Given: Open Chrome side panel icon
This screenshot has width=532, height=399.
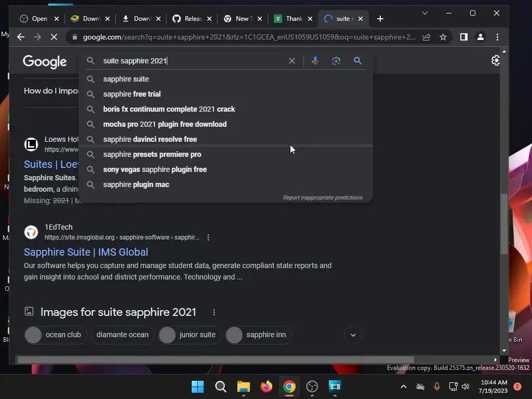Looking at the screenshot, I should pyautogui.click(x=463, y=37).
